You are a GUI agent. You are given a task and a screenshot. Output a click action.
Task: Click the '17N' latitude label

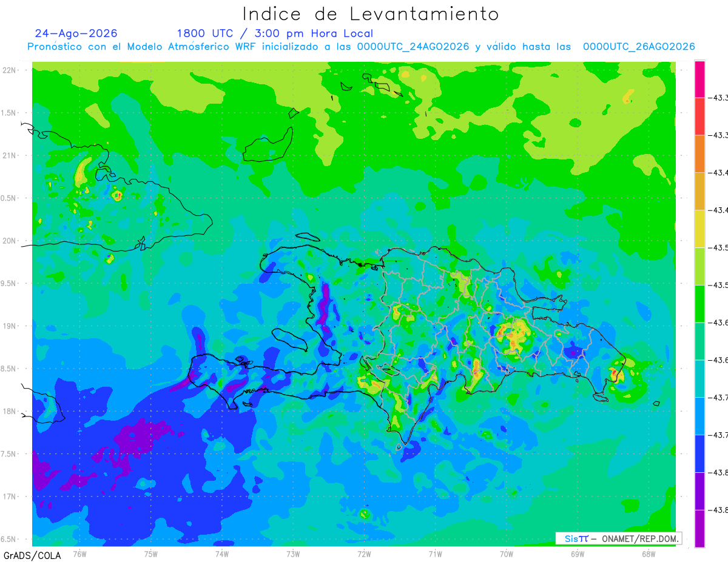pos(10,497)
